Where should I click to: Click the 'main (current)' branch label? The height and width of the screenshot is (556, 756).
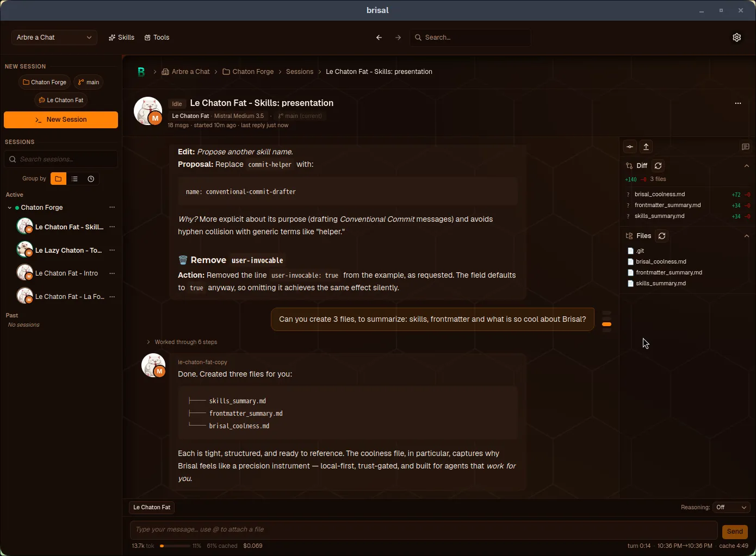click(x=300, y=116)
